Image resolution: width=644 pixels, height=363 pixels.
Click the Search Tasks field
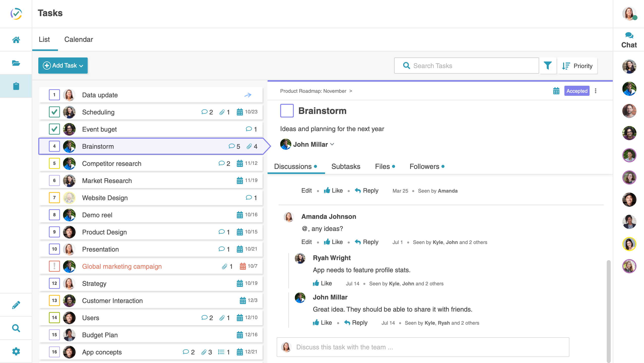[x=466, y=66]
